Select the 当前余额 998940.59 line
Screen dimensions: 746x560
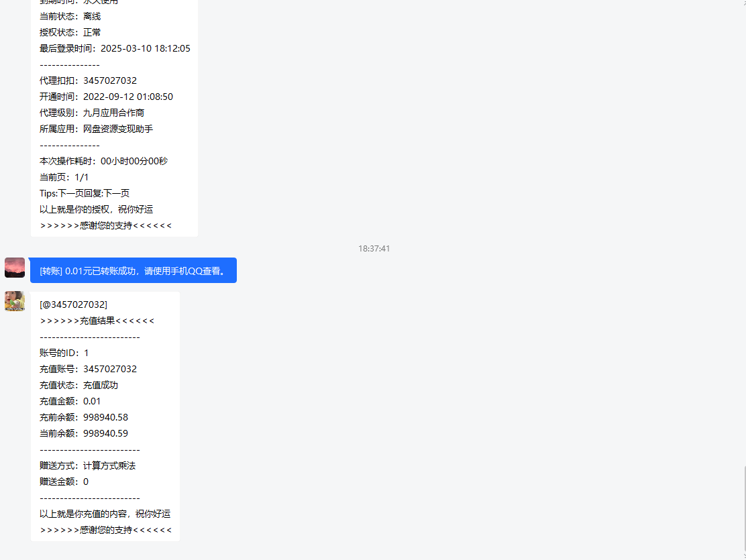[x=83, y=433]
